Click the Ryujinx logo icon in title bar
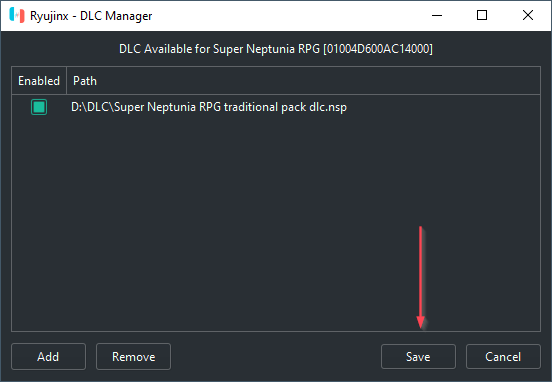The height and width of the screenshot is (382, 552). tap(17, 15)
